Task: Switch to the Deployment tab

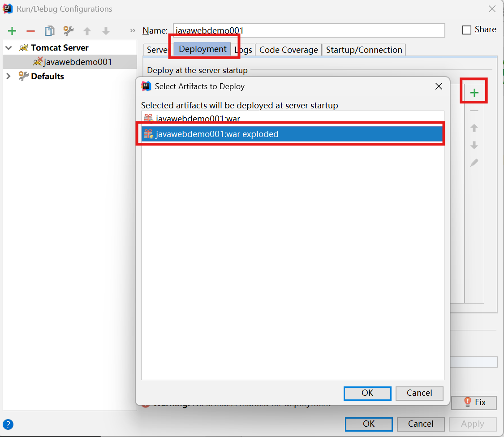Action: [202, 49]
